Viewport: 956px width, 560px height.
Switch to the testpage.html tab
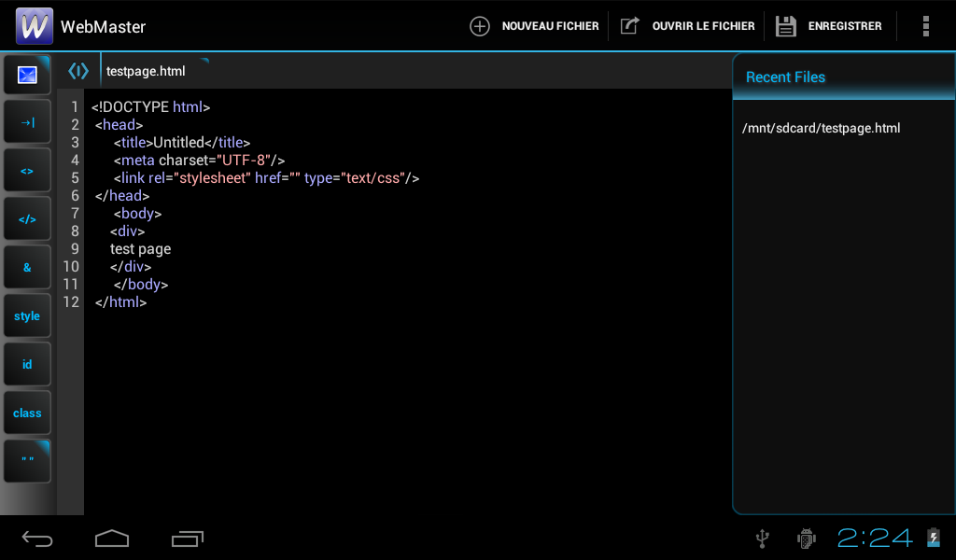(147, 71)
